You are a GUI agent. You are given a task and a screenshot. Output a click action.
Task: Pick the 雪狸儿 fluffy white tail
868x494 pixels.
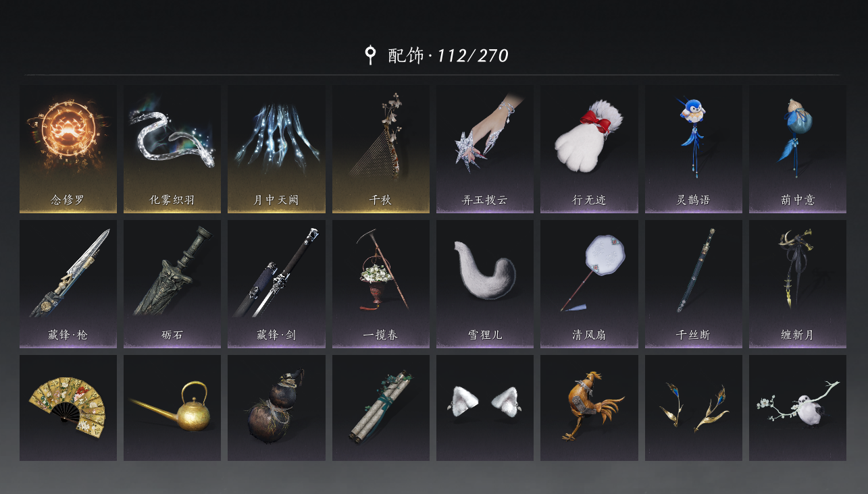tap(485, 284)
